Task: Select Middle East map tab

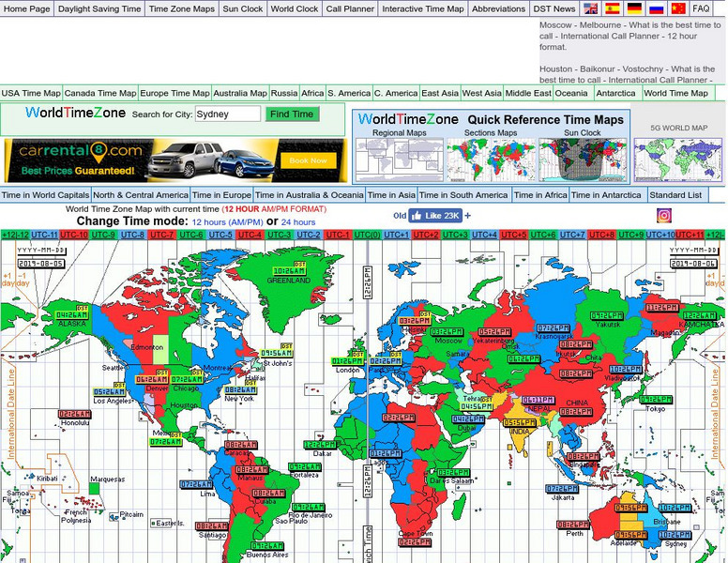Action: point(528,93)
